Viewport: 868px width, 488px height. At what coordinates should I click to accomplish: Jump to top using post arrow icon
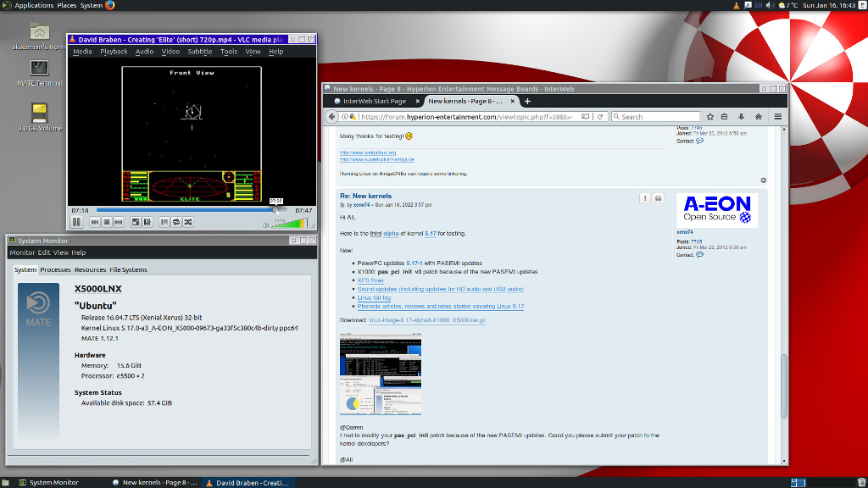click(x=764, y=180)
